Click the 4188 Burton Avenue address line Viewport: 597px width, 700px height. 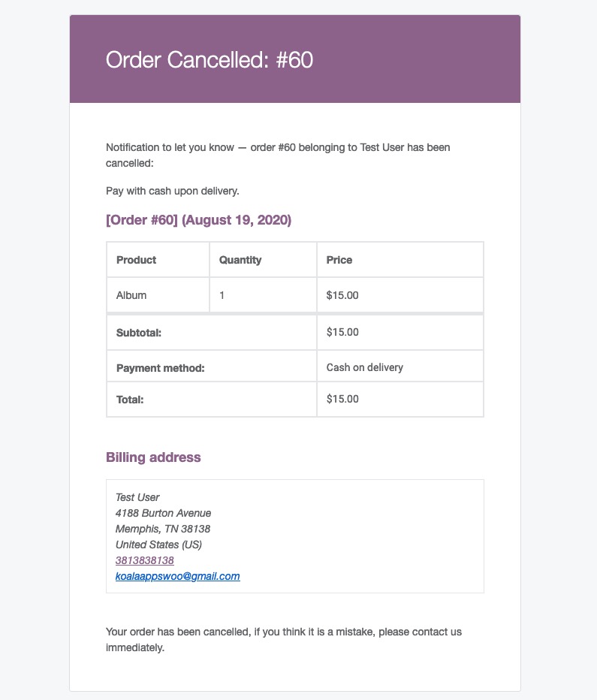click(x=163, y=513)
